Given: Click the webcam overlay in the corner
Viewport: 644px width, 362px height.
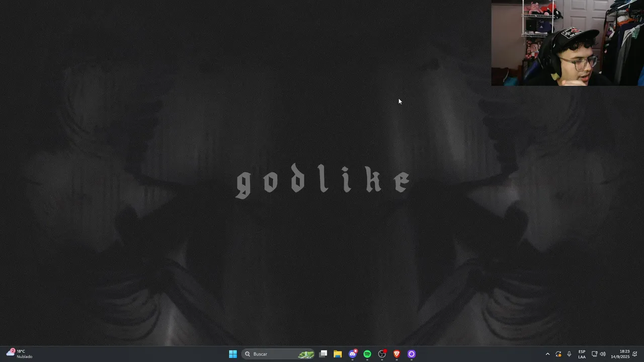Looking at the screenshot, I should click(x=568, y=43).
